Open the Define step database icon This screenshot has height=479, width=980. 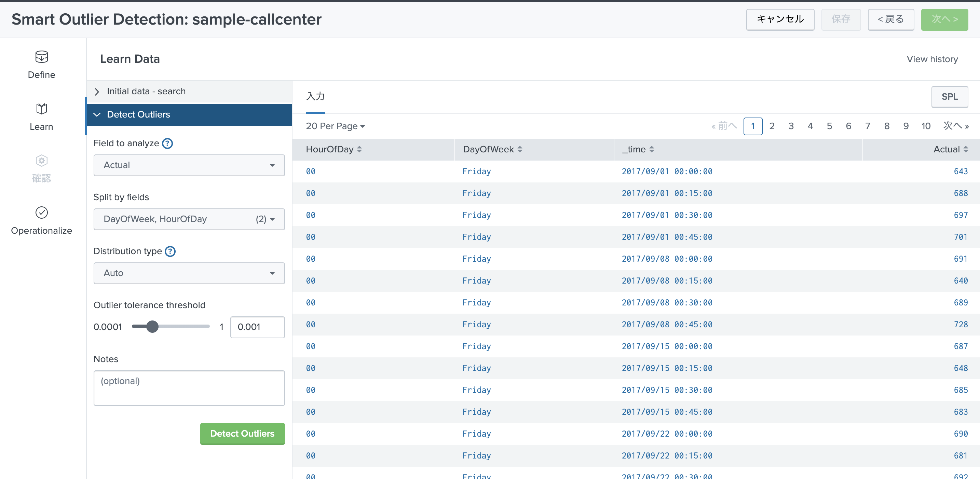41,57
